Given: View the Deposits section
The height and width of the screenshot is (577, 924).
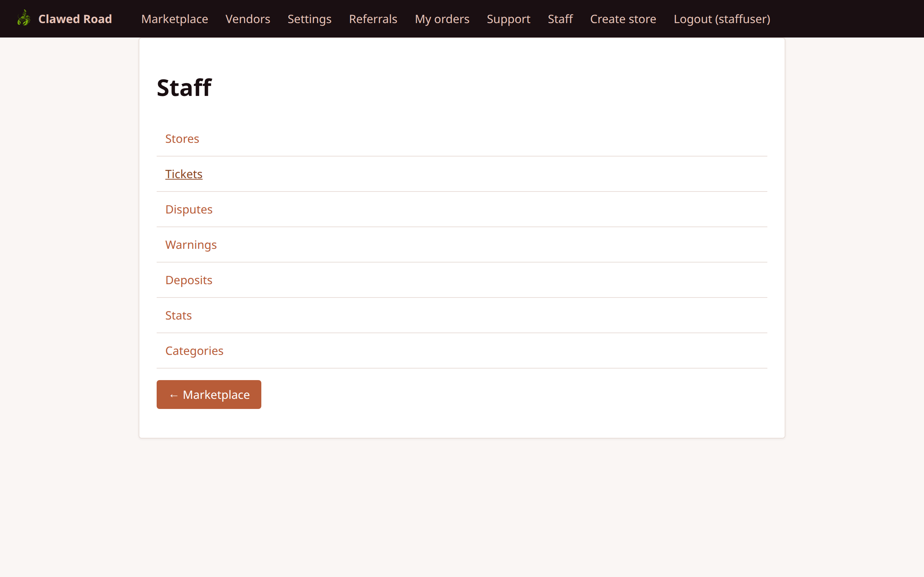Looking at the screenshot, I should 189,280.
